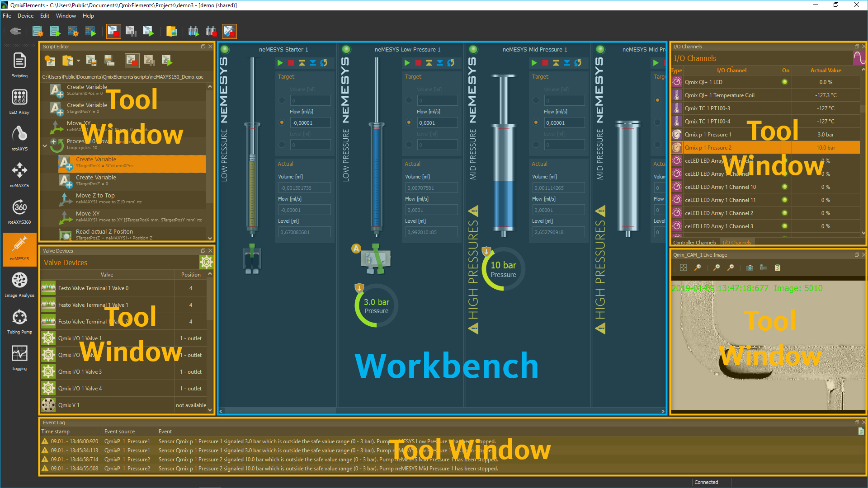The height and width of the screenshot is (488, 868).
Task: Click the camera capture icon in Qmix_CAM panel
Action: 750,268
